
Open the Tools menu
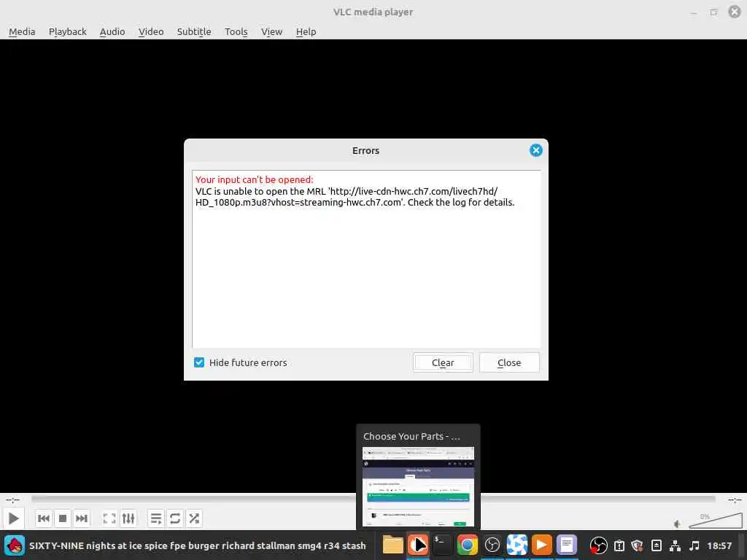tap(236, 31)
